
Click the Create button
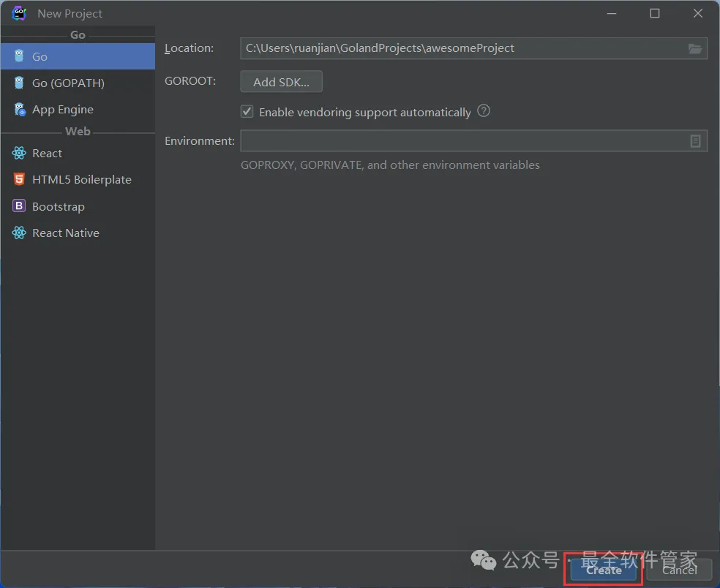point(604,570)
